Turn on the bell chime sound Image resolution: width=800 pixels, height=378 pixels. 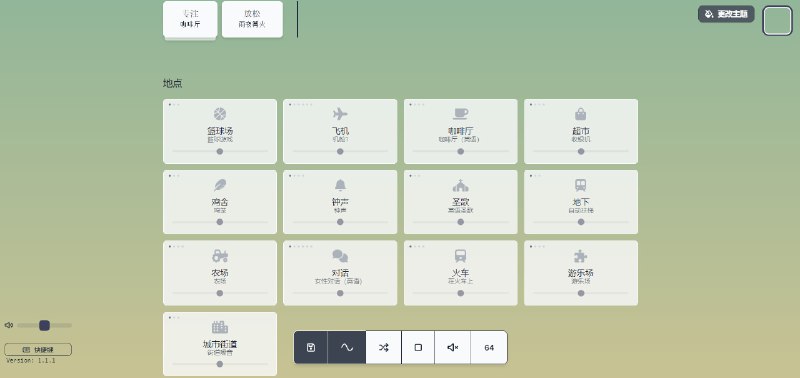pos(340,185)
